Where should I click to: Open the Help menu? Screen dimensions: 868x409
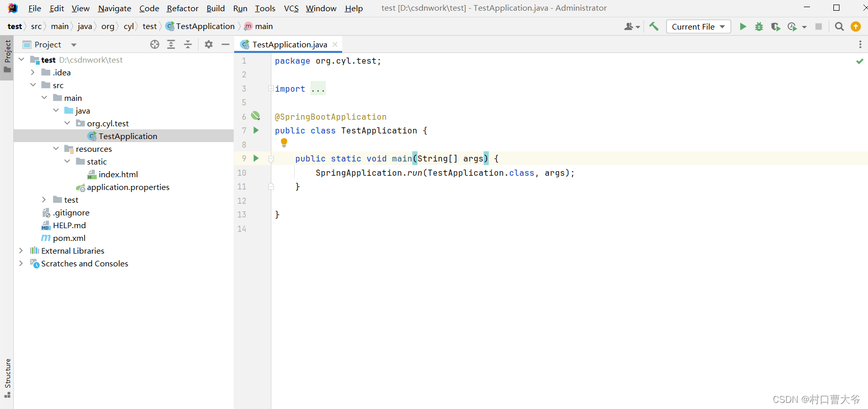coord(354,8)
